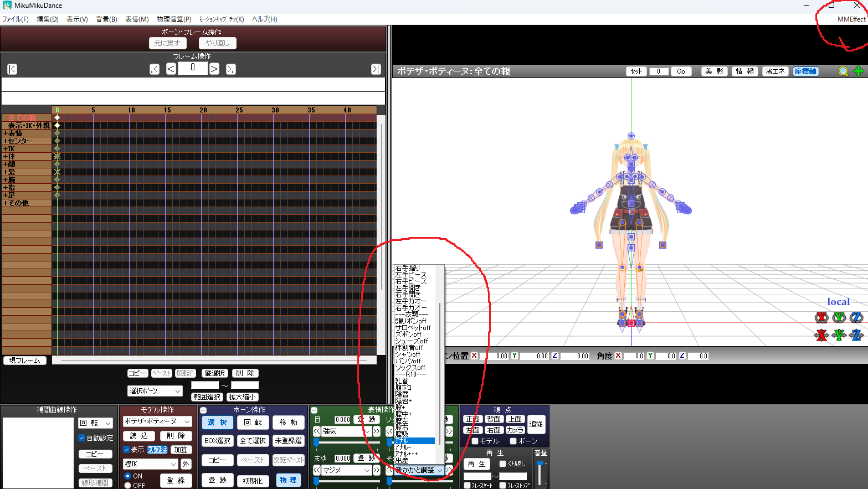Select the OFF radio button under モデル操作
Screen dimensions: 868x489
(x=128, y=486)
